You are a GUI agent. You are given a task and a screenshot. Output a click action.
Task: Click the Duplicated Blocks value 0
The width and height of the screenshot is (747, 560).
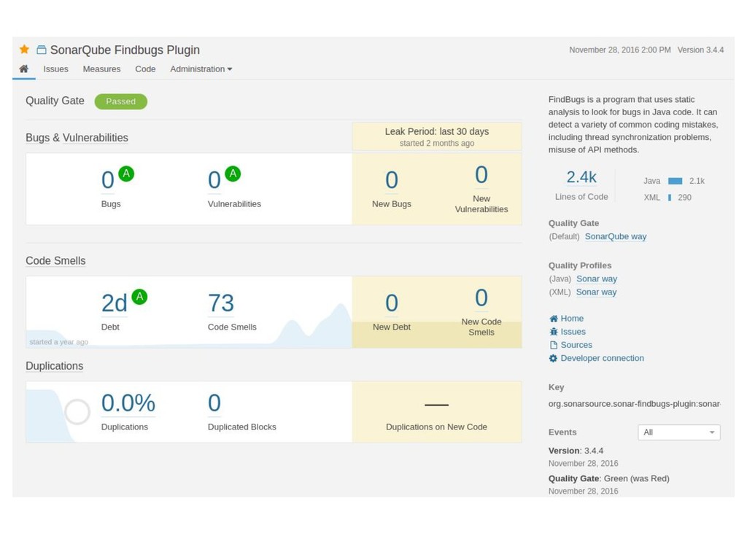pyautogui.click(x=214, y=403)
